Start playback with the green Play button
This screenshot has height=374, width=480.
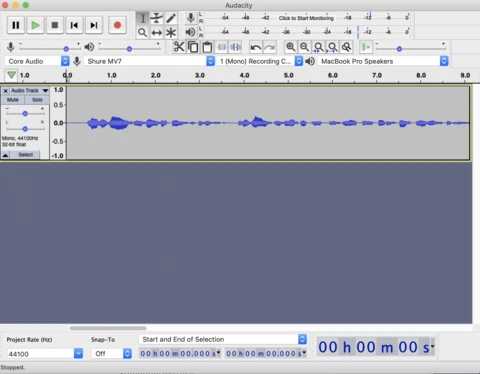[x=35, y=25]
